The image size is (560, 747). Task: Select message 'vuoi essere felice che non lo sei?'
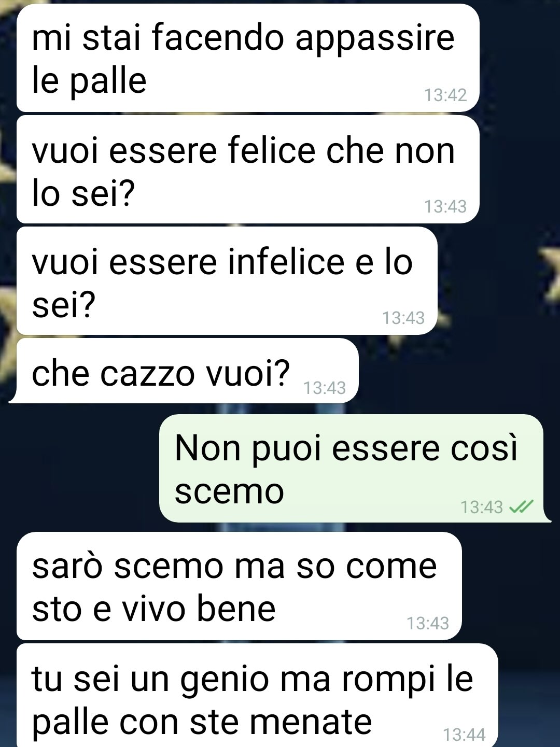point(248,170)
